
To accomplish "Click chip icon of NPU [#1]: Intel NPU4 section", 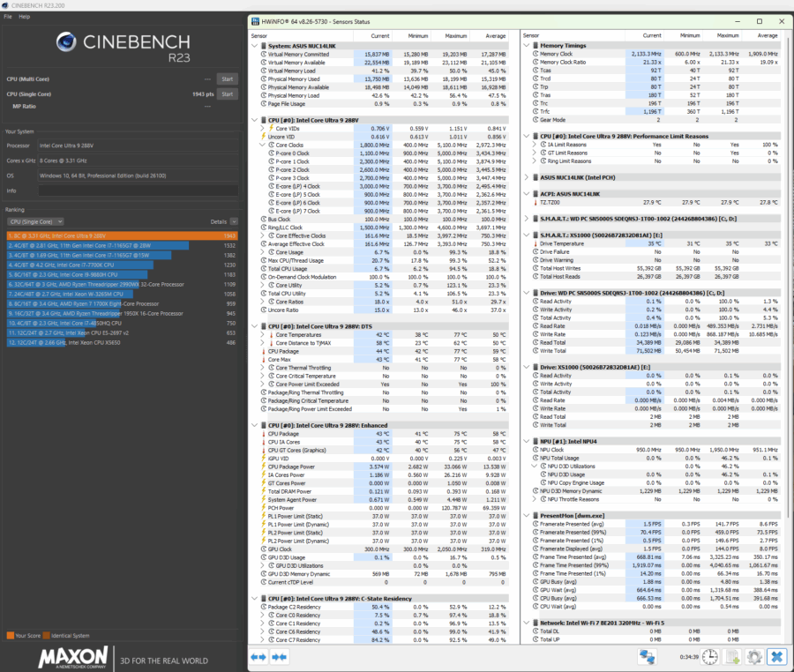I will coord(536,441).
